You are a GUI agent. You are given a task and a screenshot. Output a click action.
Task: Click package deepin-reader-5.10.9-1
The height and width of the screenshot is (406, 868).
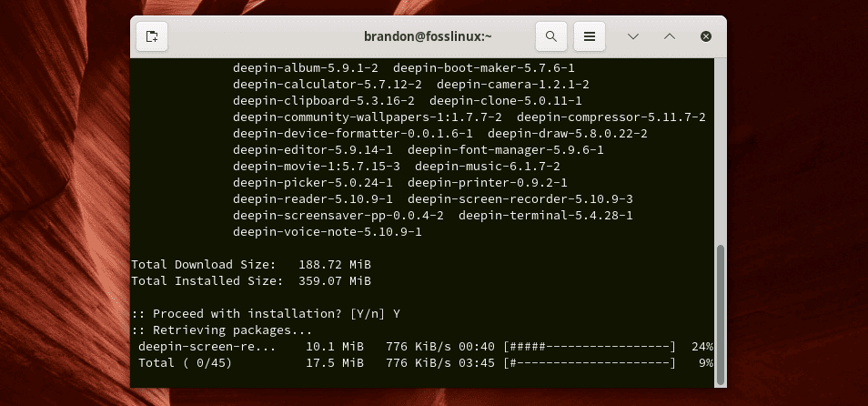313,198
